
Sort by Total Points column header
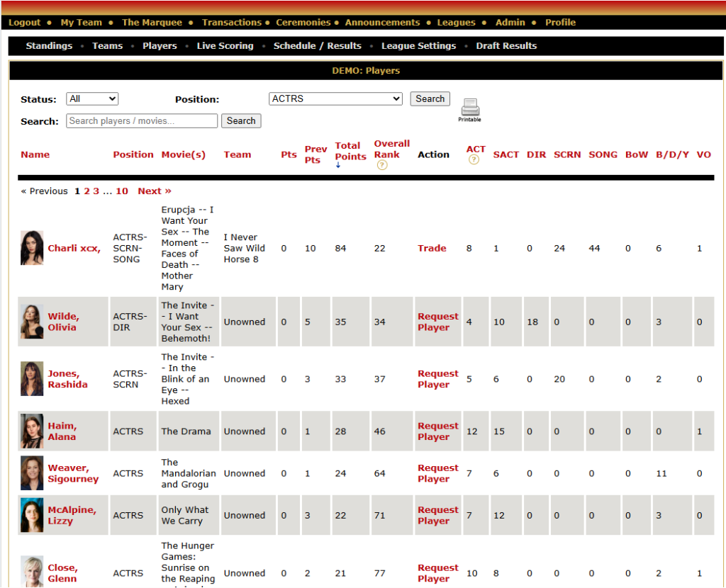pyautogui.click(x=350, y=151)
